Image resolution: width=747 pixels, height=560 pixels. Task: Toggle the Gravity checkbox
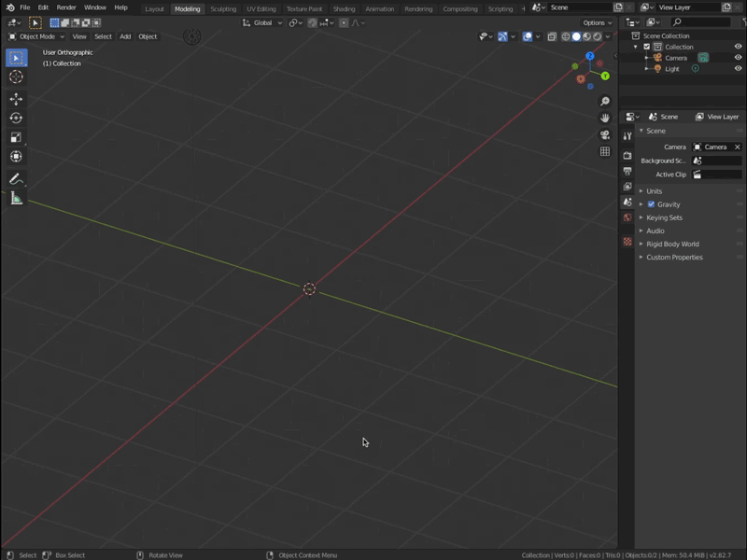651,204
